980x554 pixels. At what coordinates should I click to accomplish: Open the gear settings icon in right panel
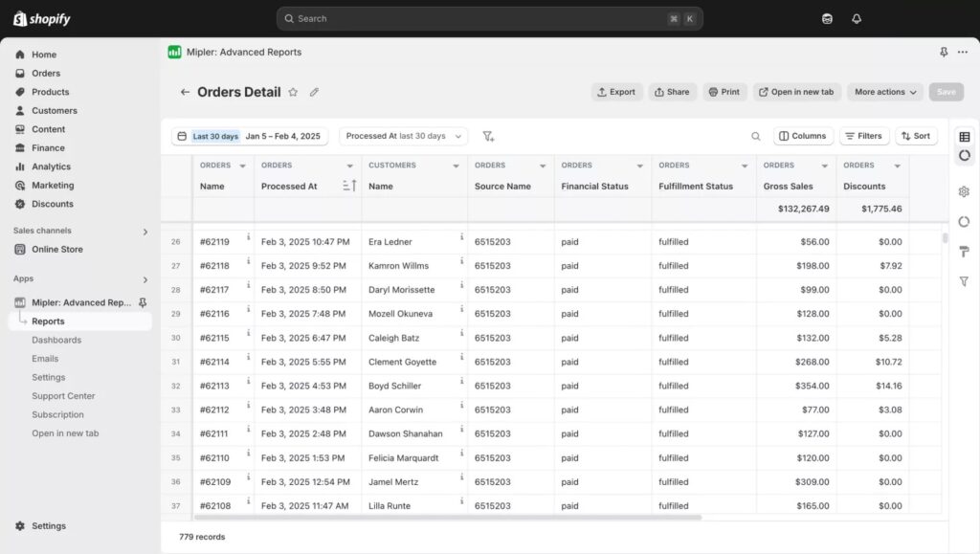[x=964, y=191]
